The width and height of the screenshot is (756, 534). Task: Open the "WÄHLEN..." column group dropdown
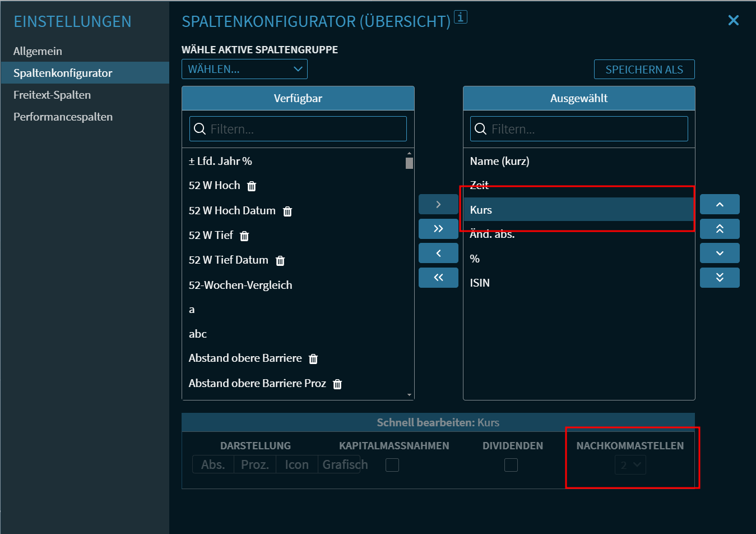pos(244,68)
